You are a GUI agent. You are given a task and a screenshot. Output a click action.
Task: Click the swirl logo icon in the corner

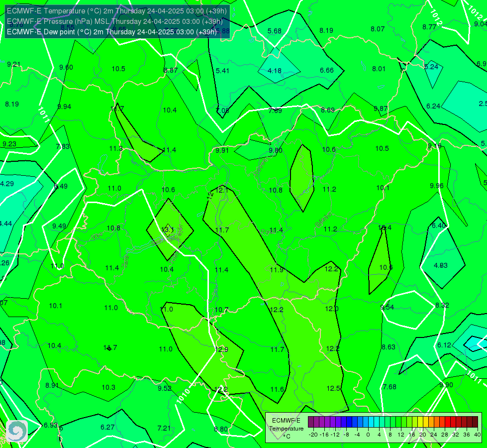[17, 431]
